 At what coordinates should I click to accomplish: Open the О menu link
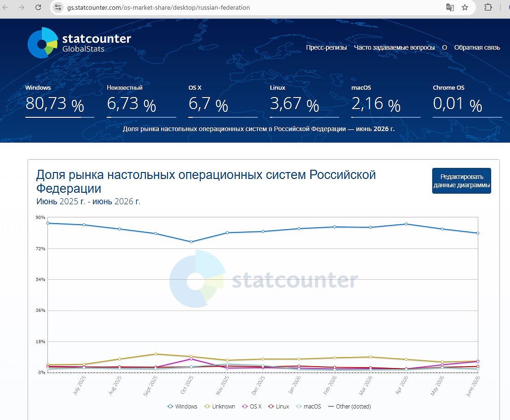444,47
